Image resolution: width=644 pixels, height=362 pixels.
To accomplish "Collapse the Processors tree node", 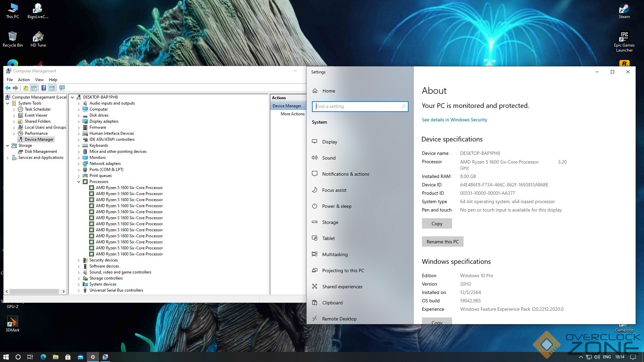I will (x=79, y=182).
